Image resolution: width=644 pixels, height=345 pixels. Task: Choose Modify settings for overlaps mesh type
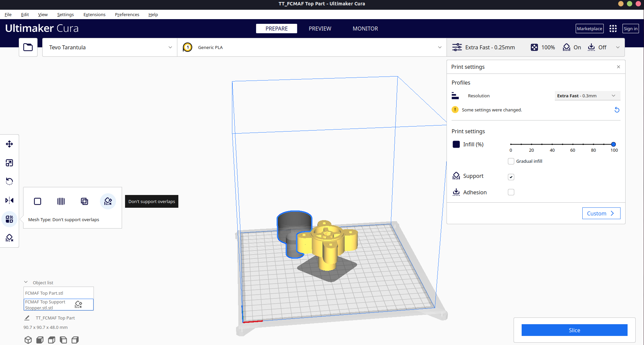[x=84, y=201]
